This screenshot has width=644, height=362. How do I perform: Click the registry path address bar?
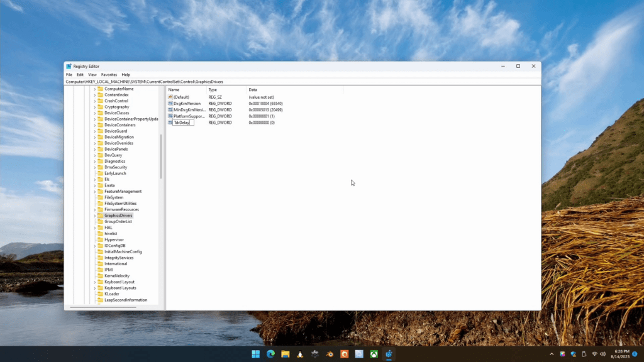[303, 82]
